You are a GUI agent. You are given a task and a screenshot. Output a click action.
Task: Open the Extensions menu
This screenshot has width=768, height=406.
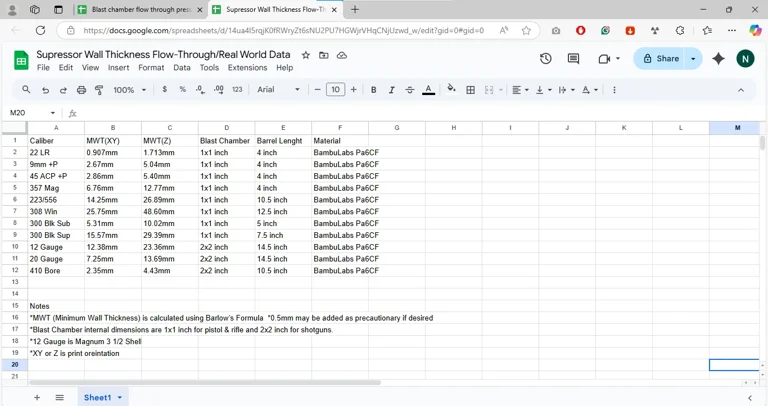pyautogui.click(x=247, y=68)
